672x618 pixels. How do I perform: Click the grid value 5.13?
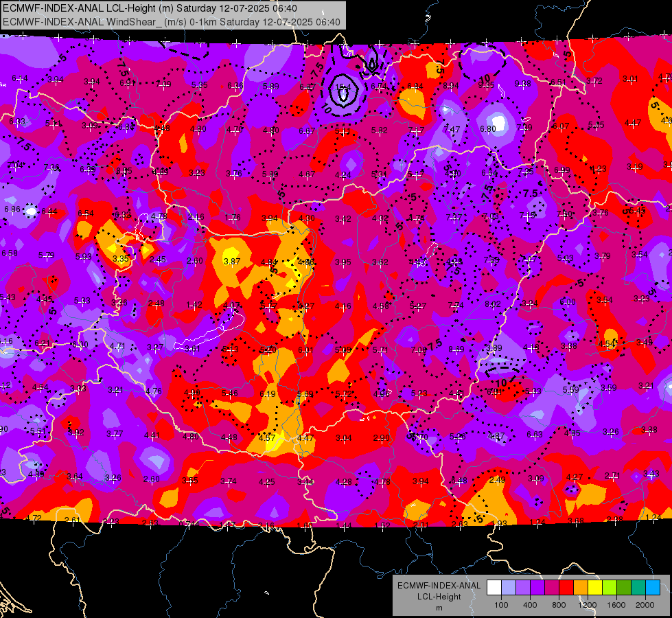point(230,350)
